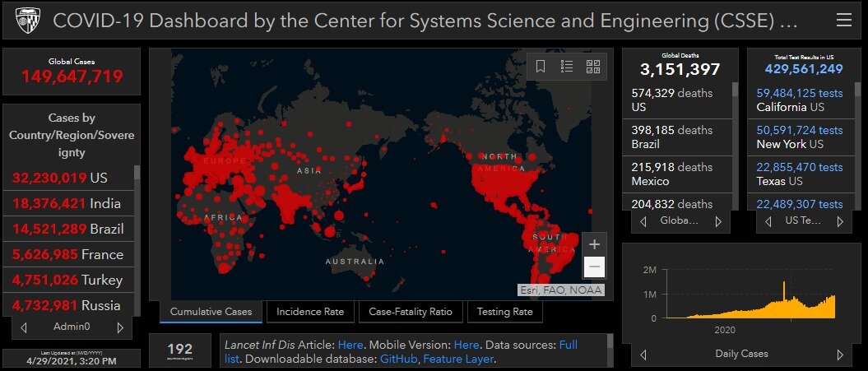Next arrow in US Tests panel

tap(840, 221)
